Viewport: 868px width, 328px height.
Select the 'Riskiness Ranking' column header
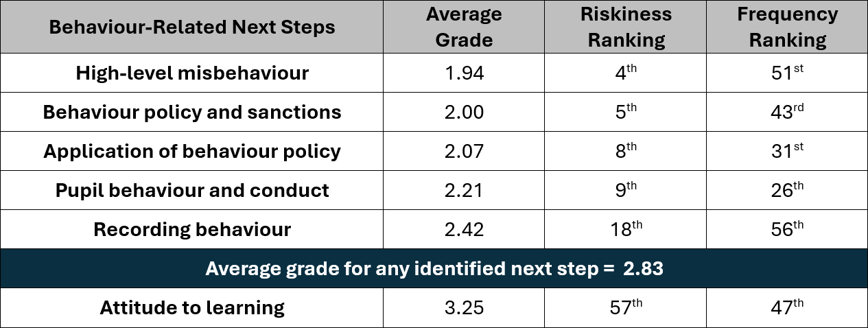pyautogui.click(x=626, y=27)
